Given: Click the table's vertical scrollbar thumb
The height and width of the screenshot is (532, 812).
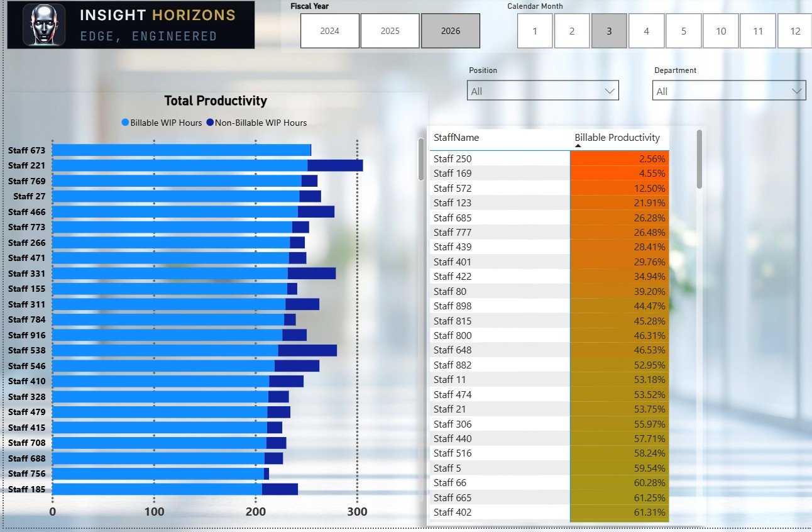Looking at the screenshot, I should 700,159.
